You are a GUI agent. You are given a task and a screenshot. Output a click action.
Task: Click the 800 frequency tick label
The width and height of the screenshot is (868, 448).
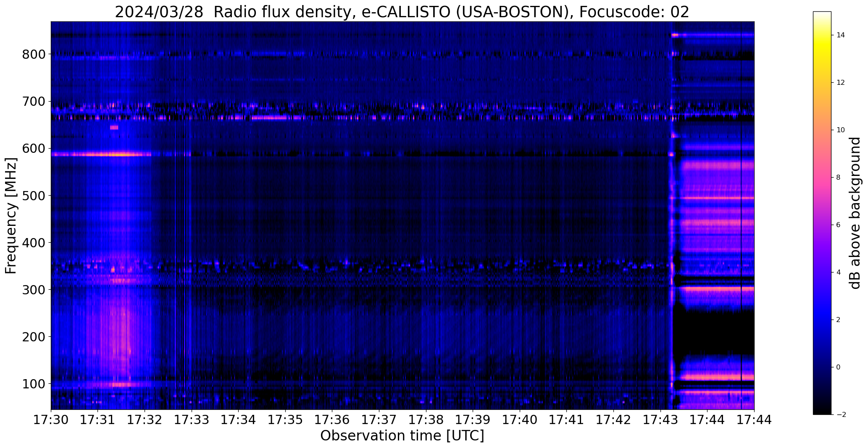33,54
